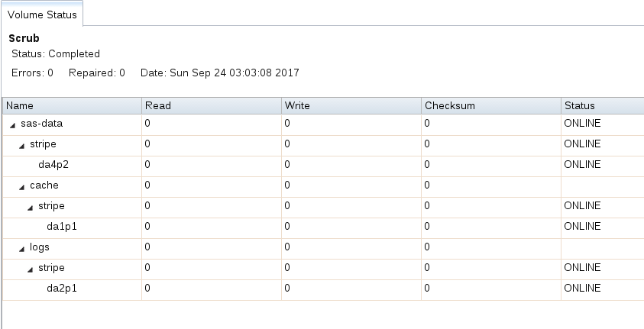
Task: Collapse the stripe node above da2p1
Action: click(x=30, y=269)
